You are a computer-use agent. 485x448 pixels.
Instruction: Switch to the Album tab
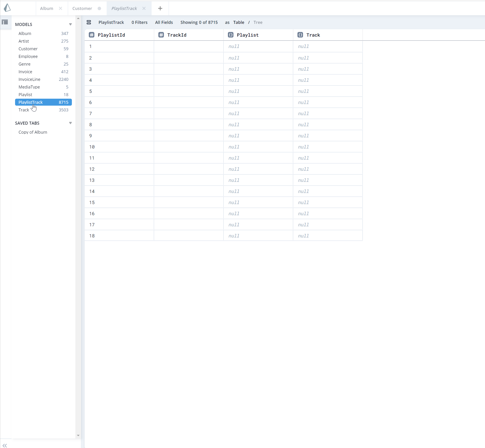point(46,8)
